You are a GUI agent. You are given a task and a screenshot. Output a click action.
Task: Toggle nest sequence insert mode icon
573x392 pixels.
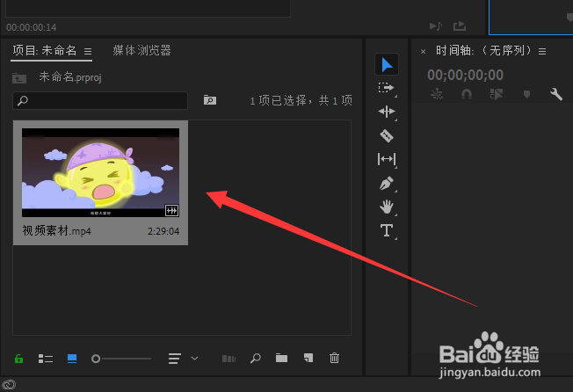tap(437, 94)
